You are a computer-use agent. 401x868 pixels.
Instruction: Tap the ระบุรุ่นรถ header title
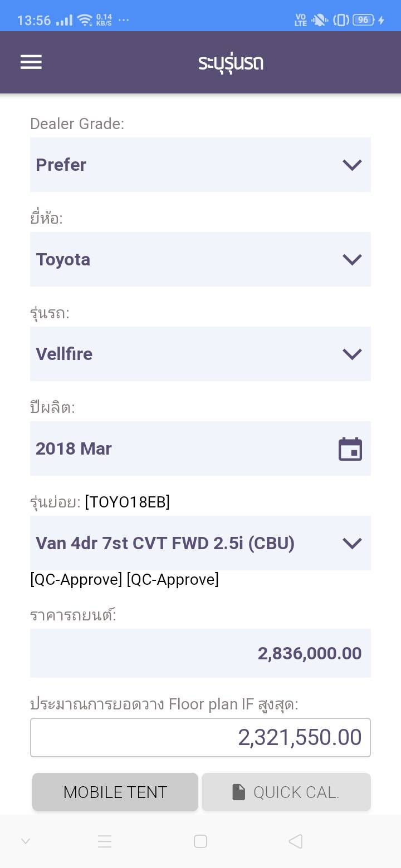tap(231, 62)
